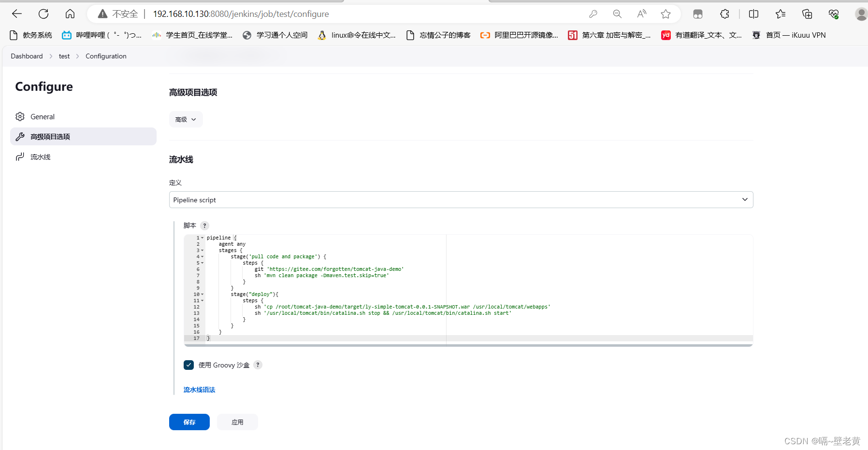Collapse code fold arrow on line 5
The width and height of the screenshot is (868, 450).
[x=203, y=263]
